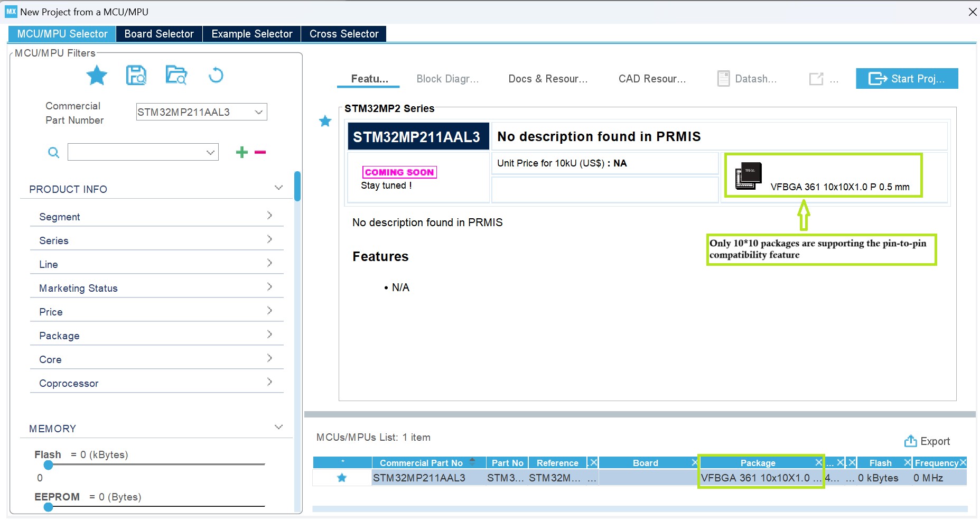Sort by the Part No column header

(x=507, y=463)
